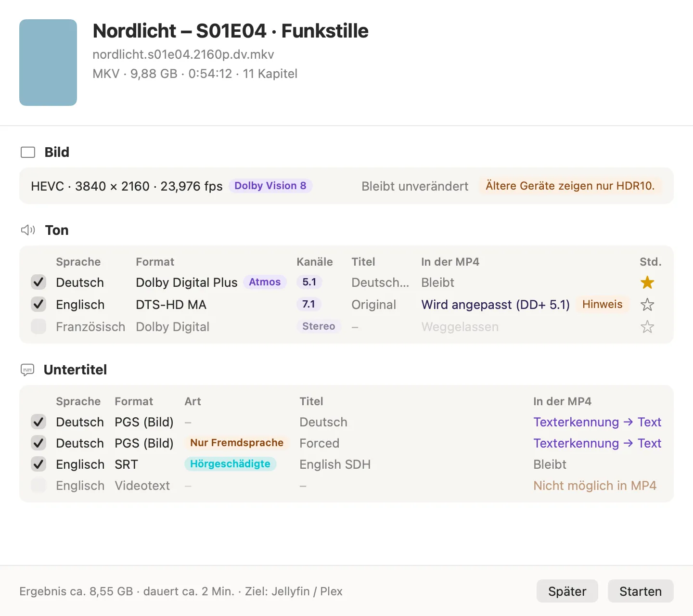Click the Später button
This screenshot has width=693, height=616.
tap(567, 591)
